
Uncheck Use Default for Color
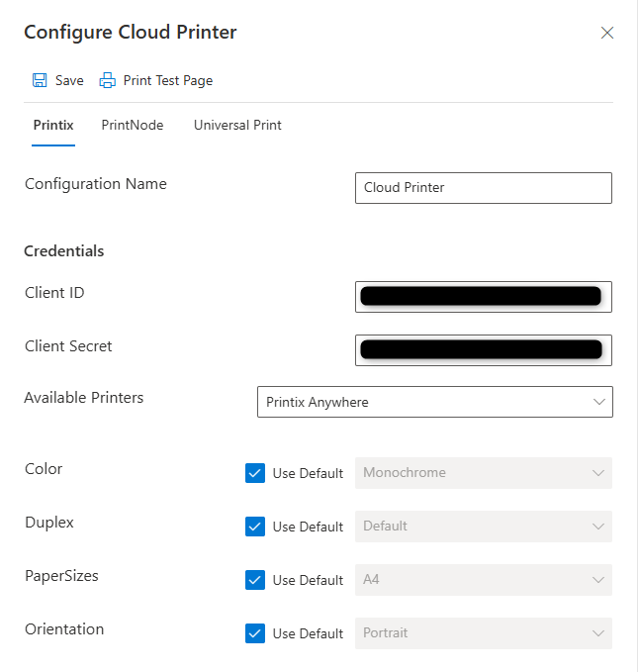pos(255,473)
